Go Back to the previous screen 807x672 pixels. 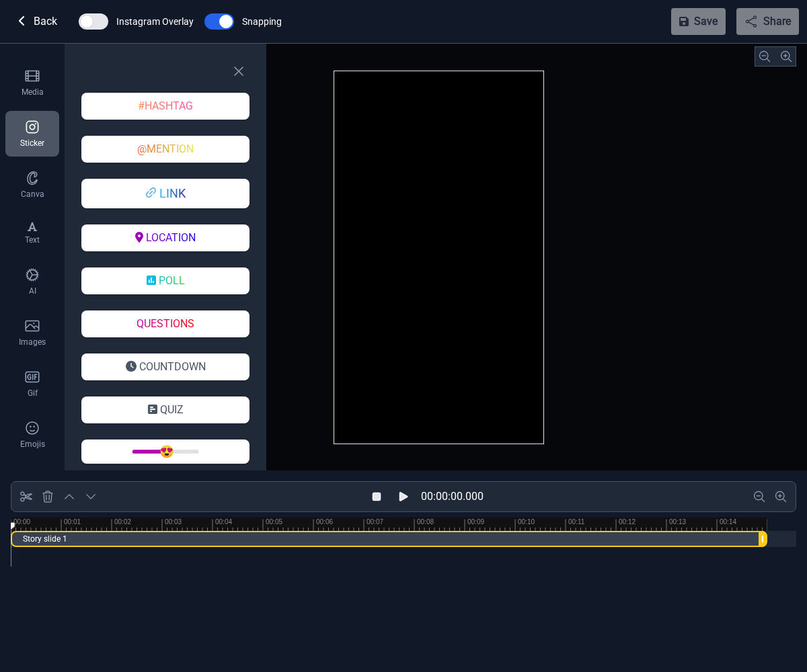coord(37,22)
